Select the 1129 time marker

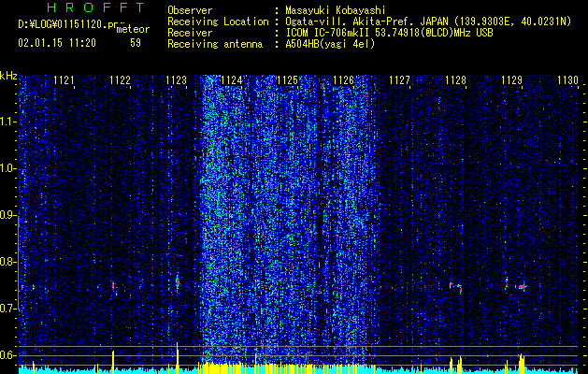tap(512, 80)
